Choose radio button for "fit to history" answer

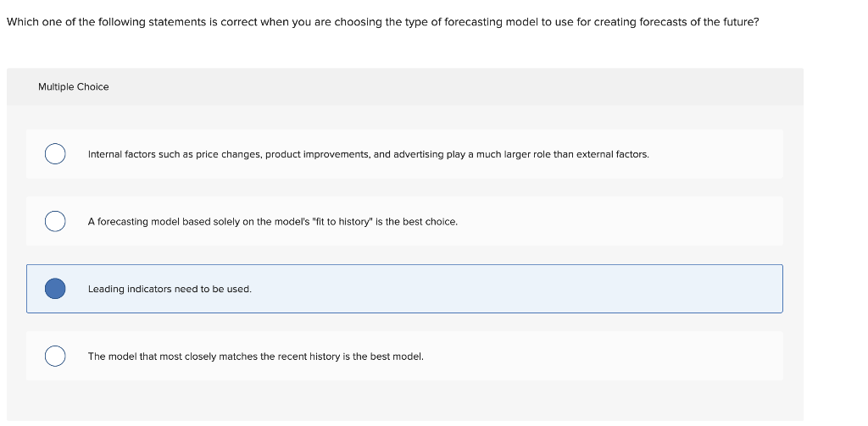pos(55,221)
